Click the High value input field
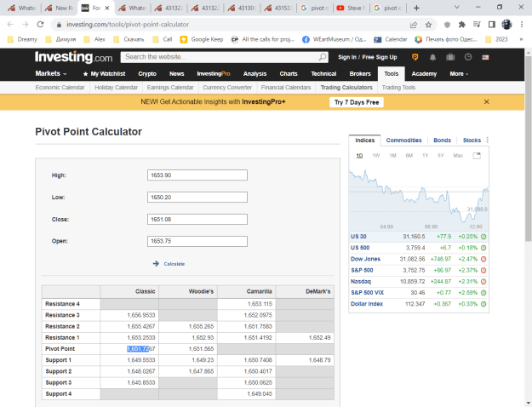 197,175
